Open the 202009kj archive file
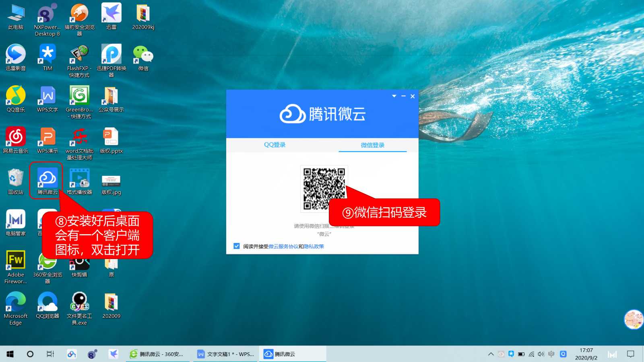Image resolution: width=644 pixels, height=362 pixels. pos(143,17)
